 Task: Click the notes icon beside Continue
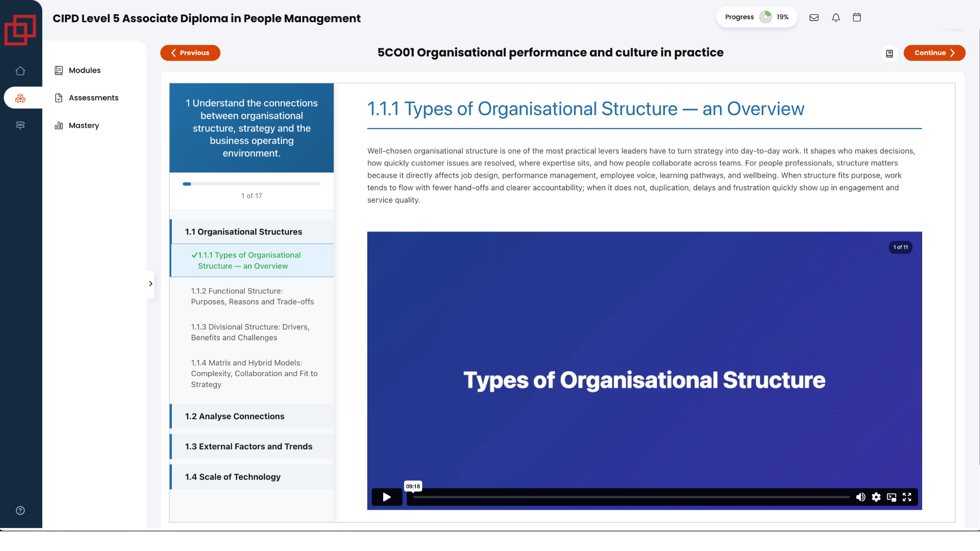pos(889,53)
